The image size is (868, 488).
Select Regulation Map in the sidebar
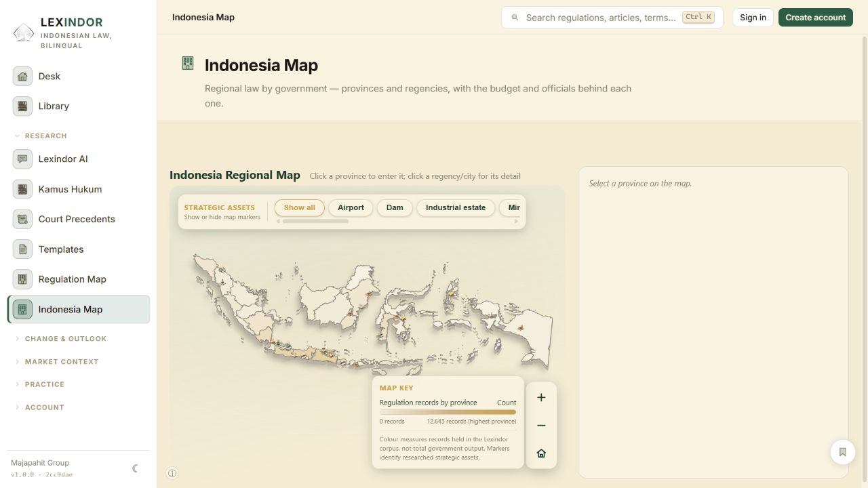(79, 279)
